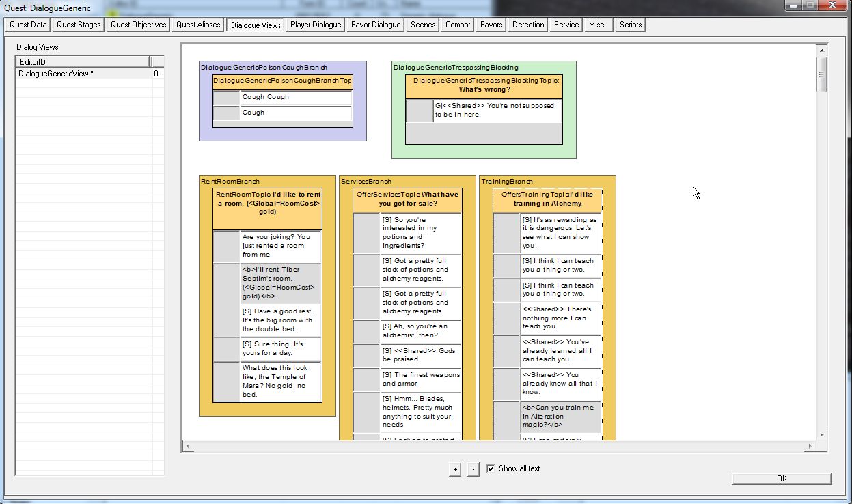
Task: Select the TrainingBranch title
Action: (x=507, y=182)
